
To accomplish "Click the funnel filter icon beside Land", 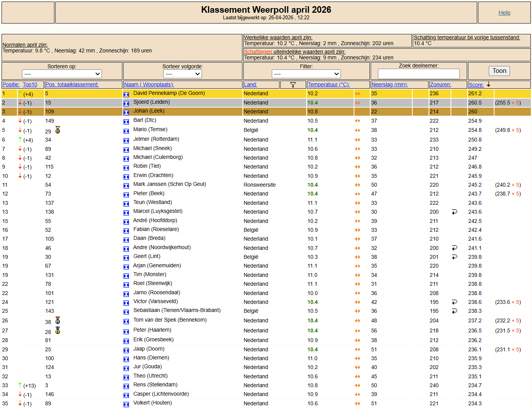I will pyautogui.click(x=293, y=85).
